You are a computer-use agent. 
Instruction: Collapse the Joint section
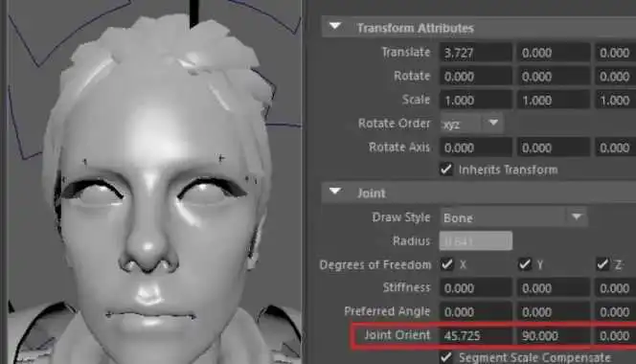coord(335,192)
